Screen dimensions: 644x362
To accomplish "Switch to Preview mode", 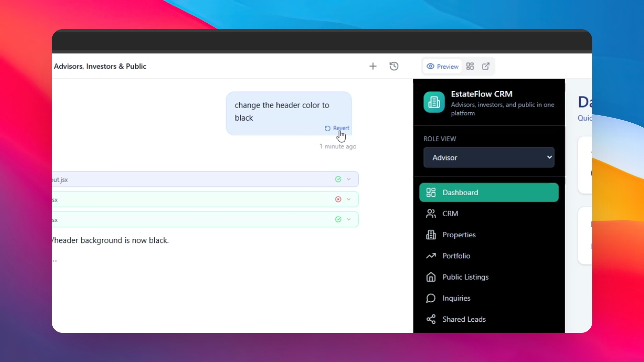I will coord(443,66).
